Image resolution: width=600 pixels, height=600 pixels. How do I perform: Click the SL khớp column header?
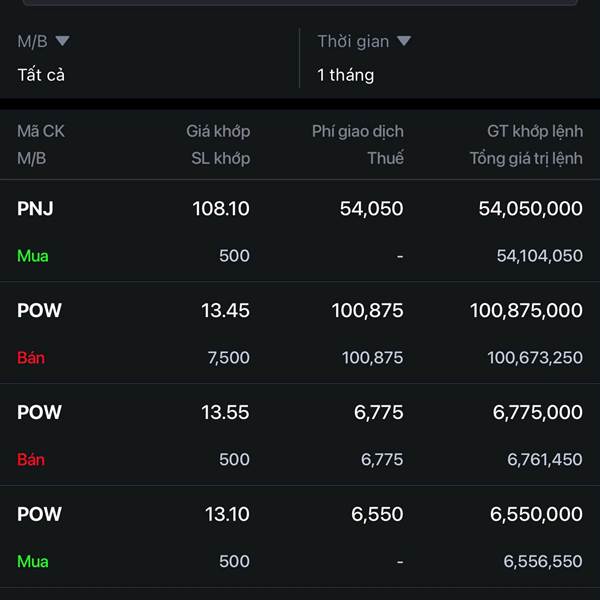[x=221, y=158]
